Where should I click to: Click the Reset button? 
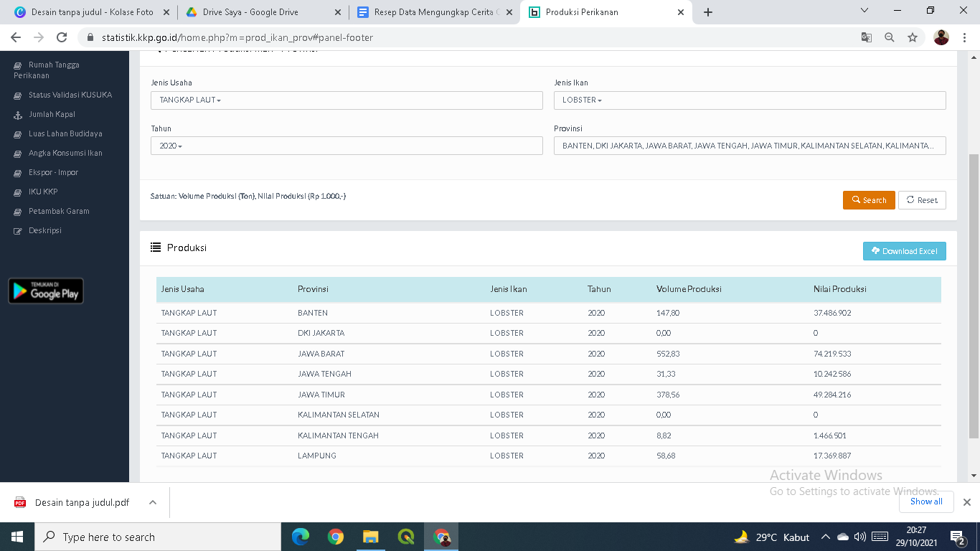(x=922, y=200)
